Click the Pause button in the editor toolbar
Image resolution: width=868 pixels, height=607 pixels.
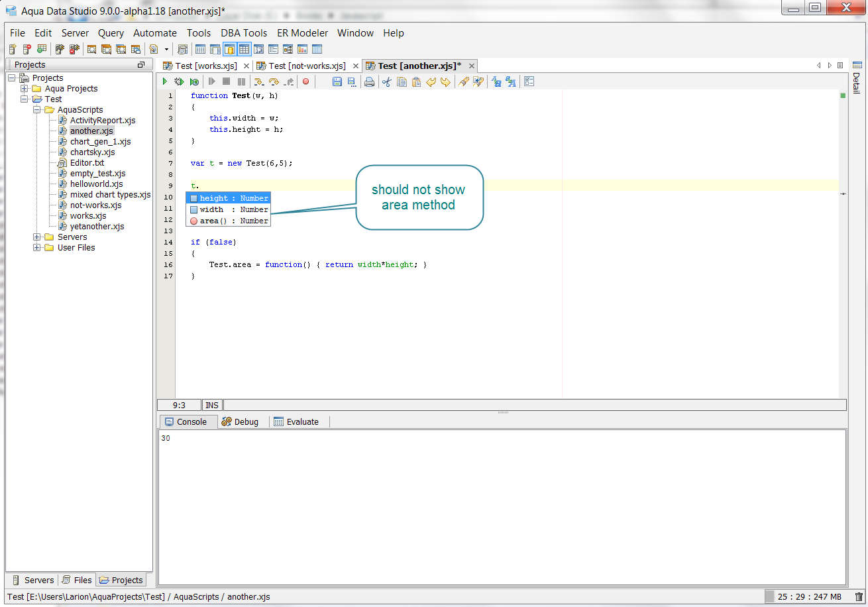(x=241, y=82)
